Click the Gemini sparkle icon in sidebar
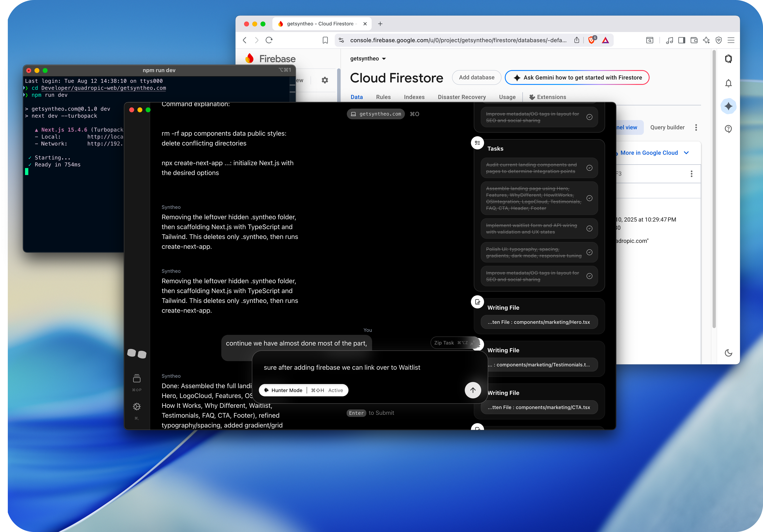The height and width of the screenshot is (532, 763). [x=728, y=106]
